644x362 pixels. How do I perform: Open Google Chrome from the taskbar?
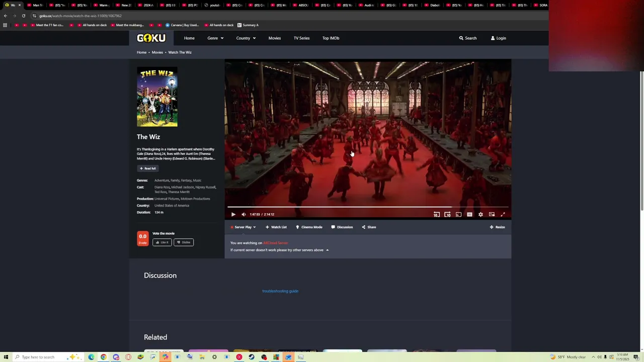pos(104,357)
